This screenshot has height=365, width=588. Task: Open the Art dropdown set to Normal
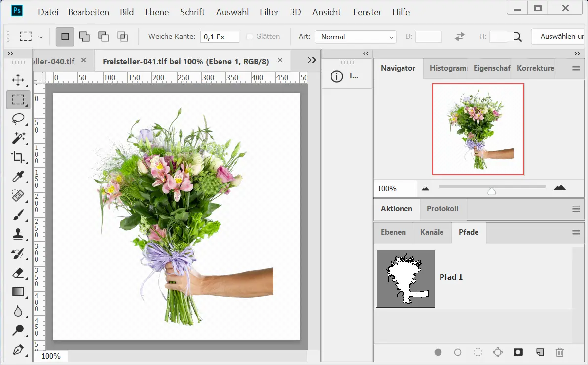pyautogui.click(x=356, y=37)
